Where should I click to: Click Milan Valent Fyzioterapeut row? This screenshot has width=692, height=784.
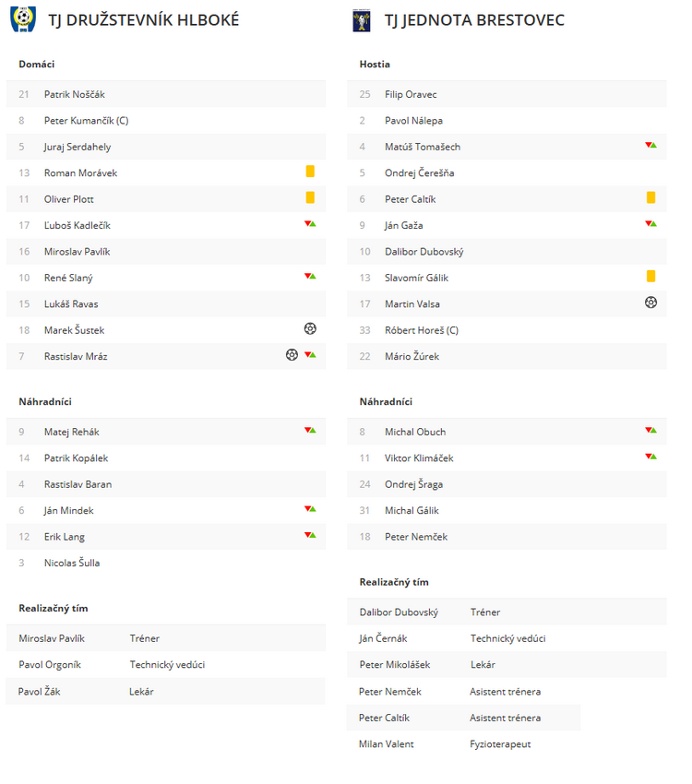[x=463, y=744]
